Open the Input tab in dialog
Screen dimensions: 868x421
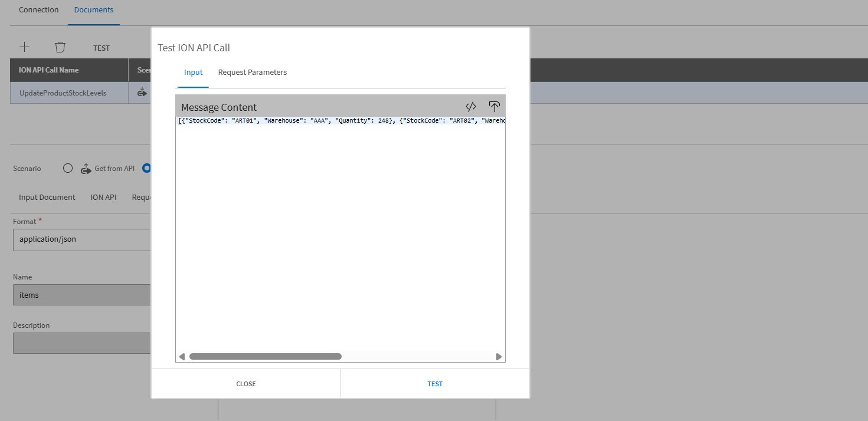click(193, 72)
